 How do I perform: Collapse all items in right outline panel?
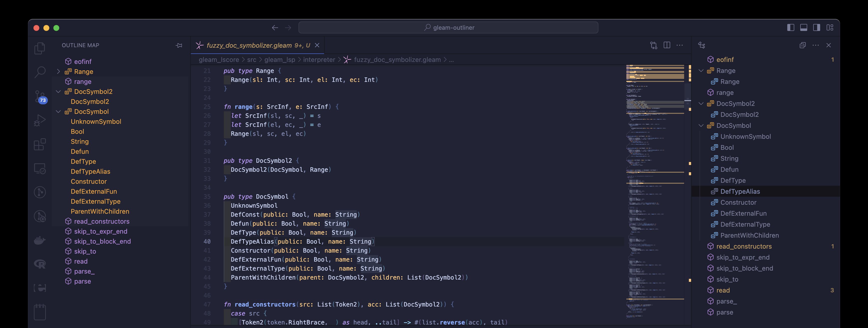click(803, 45)
